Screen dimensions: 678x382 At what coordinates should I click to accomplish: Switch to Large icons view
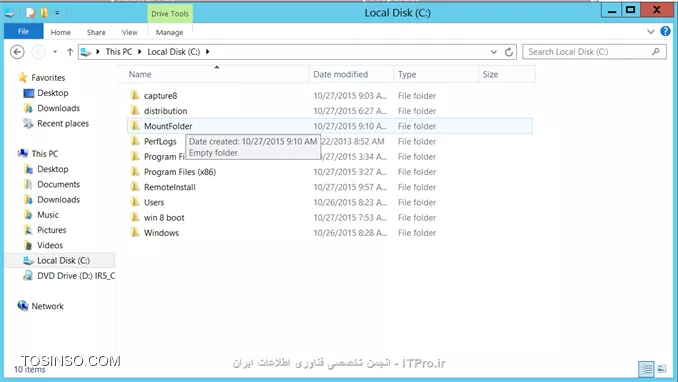pyautogui.click(x=662, y=369)
